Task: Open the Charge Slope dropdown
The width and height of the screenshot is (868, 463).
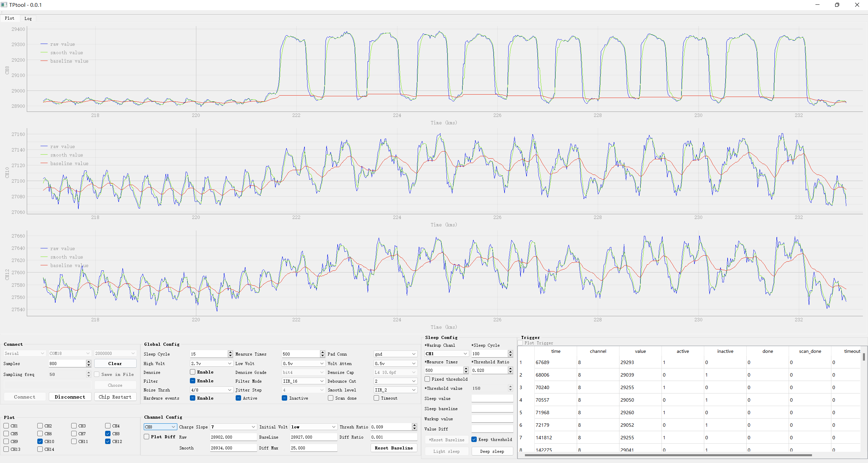Action: tap(233, 427)
